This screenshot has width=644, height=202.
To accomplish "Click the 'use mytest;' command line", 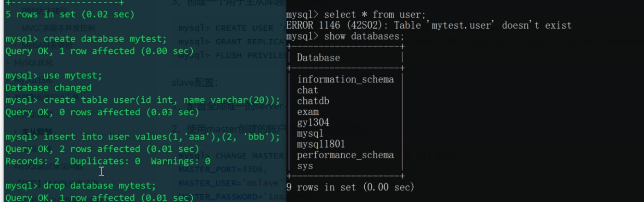I will (x=54, y=76).
